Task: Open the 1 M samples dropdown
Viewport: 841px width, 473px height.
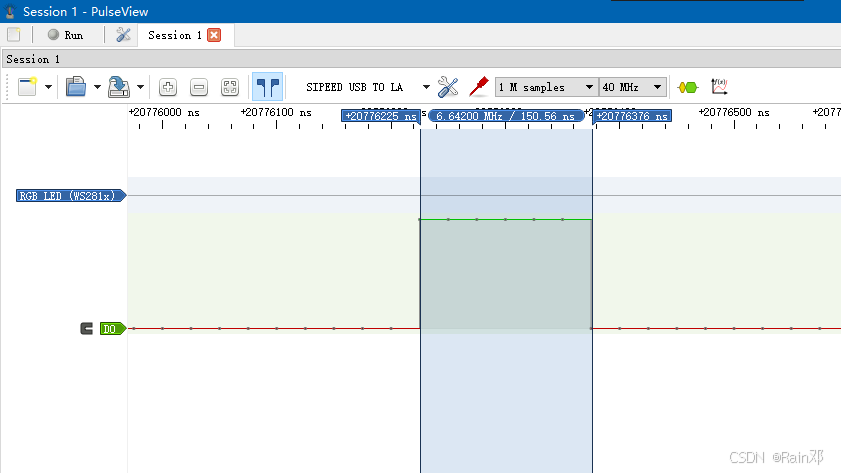Action: pos(546,87)
